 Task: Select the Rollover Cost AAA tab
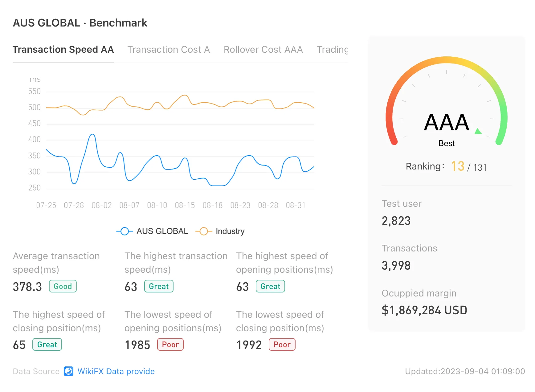click(x=263, y=49)
